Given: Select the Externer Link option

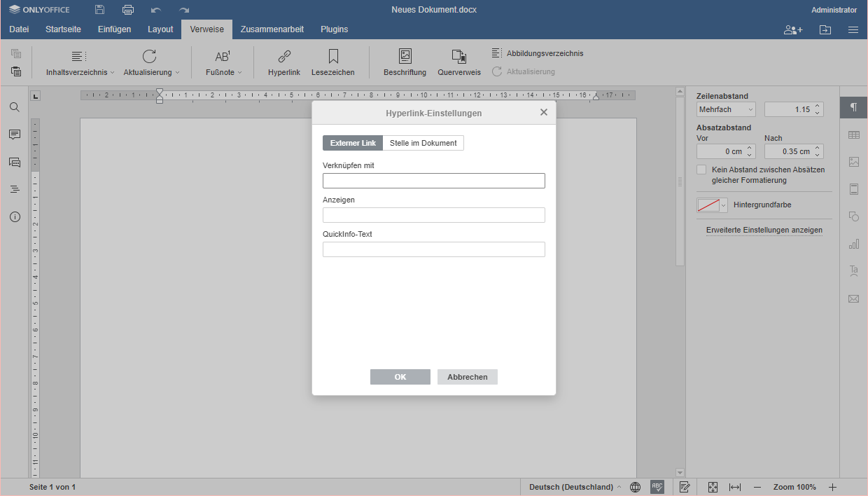Looking at the screenshot, I should point(353,143).
